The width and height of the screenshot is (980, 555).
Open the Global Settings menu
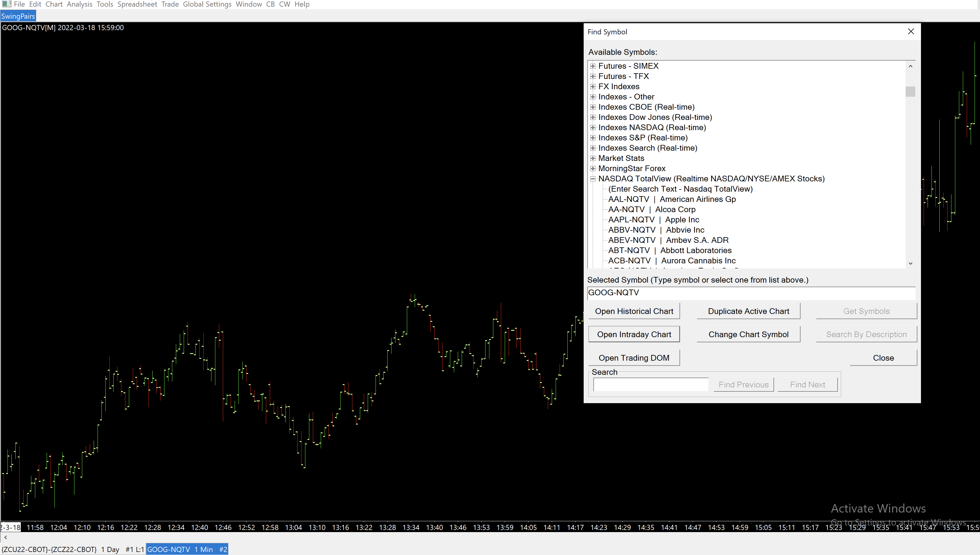(x=207, y=4)
